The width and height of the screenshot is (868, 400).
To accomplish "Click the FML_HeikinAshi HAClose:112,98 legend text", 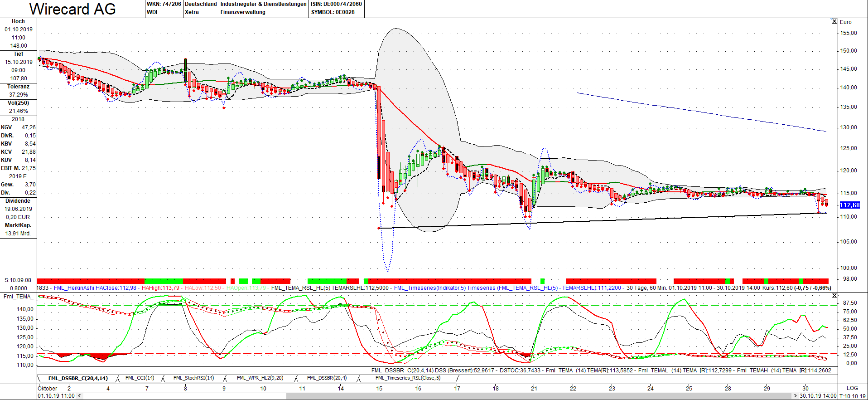I will point(95,288).
